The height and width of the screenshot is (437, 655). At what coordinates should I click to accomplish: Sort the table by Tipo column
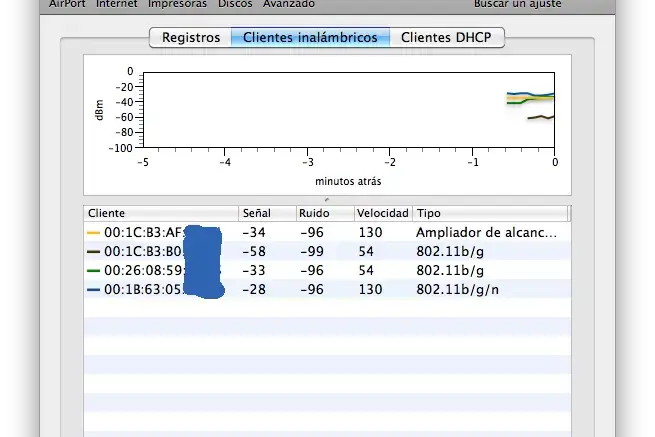pos(490,213)
